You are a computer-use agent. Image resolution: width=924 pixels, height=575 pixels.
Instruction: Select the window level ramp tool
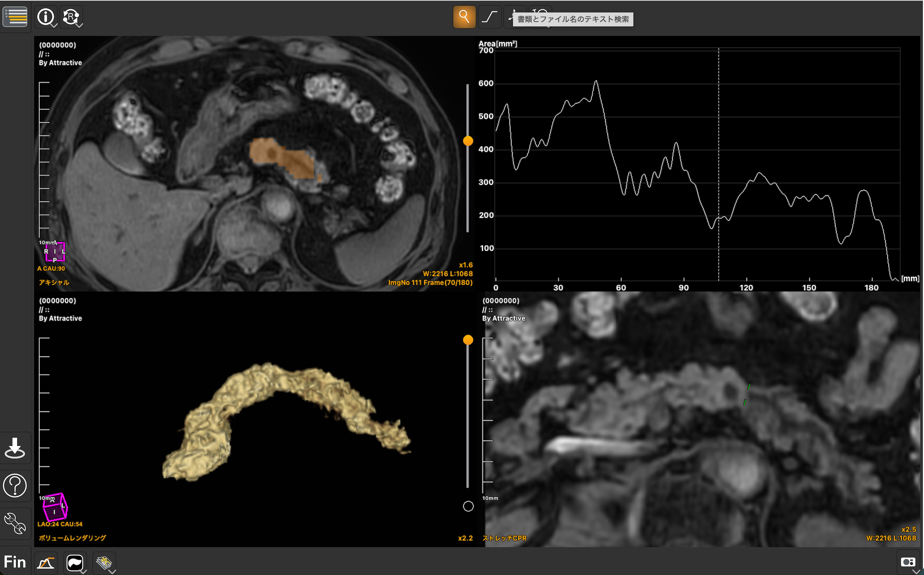tap(489, 17)
